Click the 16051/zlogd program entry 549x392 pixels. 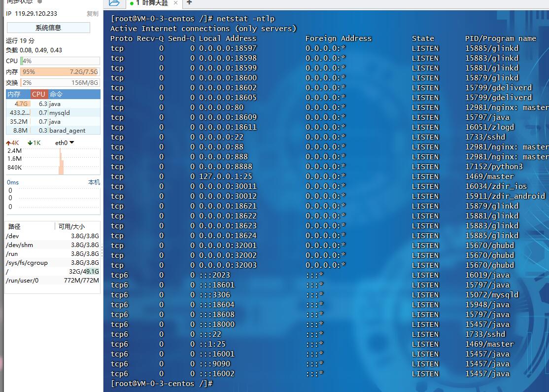489,127
